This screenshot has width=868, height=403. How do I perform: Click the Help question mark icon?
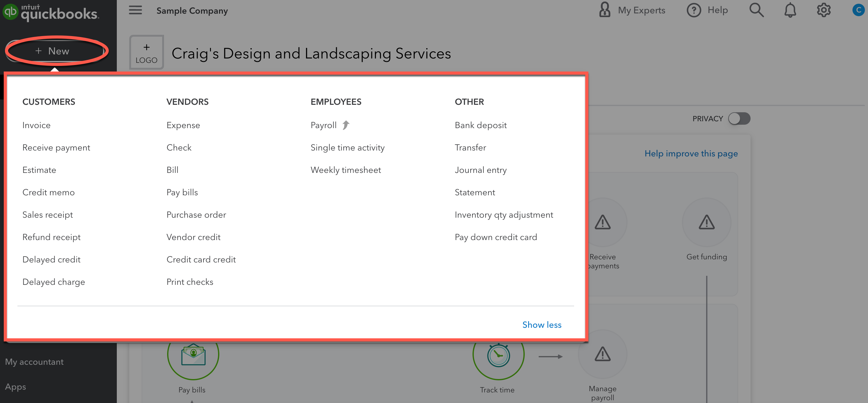tap(694, 10)
